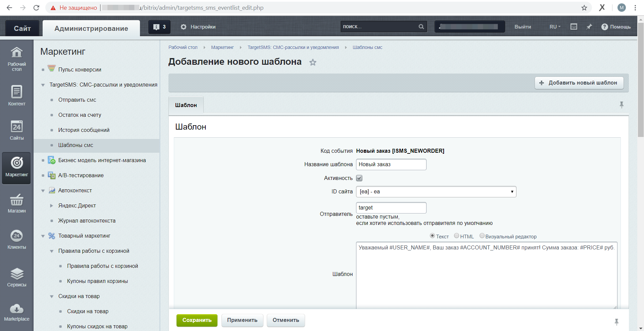This screenshot has width=644, height=331.
Task: Open notifications icon showing 3
Action: (x=159, y=27)
